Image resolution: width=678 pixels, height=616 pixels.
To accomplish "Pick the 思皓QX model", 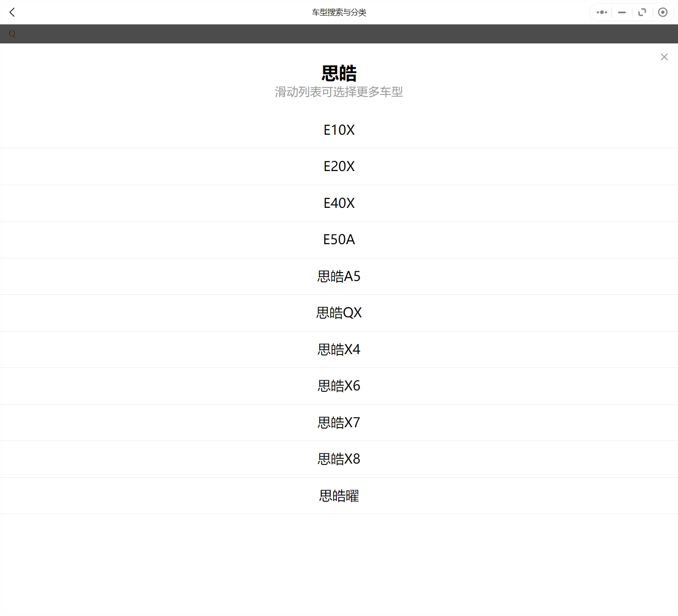I will point(339,313).
